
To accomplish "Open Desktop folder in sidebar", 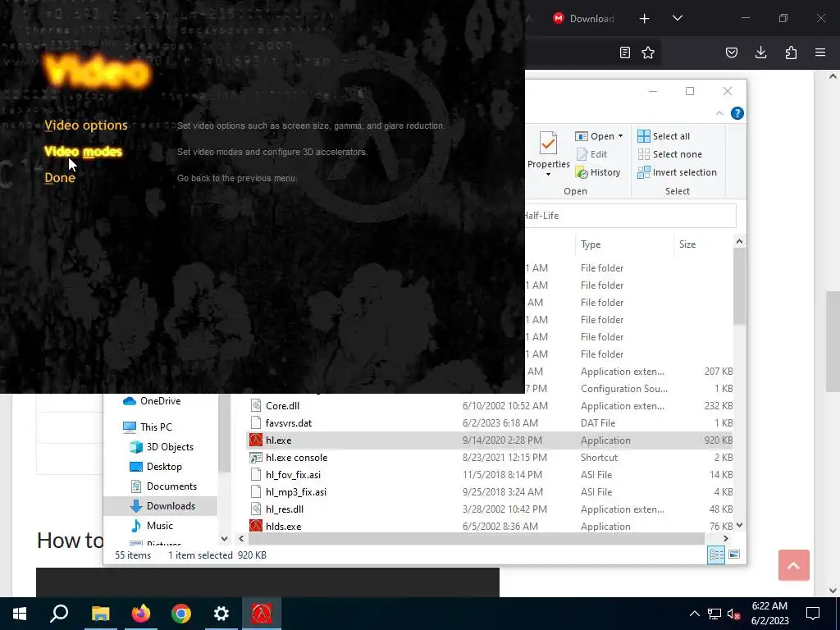I will tap(155, 467).
